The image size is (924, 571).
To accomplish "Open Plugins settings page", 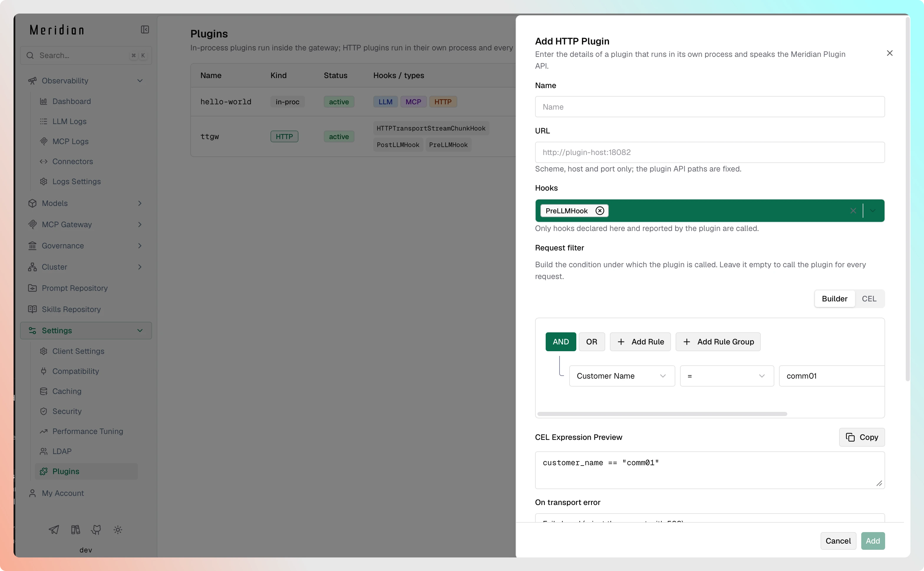I will pyautogui.click(x=86, y=471).
